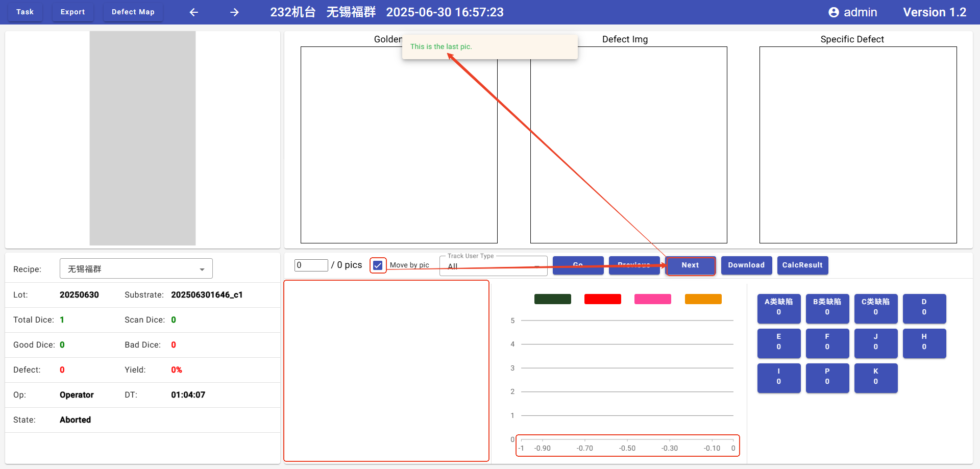Select the D defect class button
This screenshot has height=469, width=980.
[924, 308]
